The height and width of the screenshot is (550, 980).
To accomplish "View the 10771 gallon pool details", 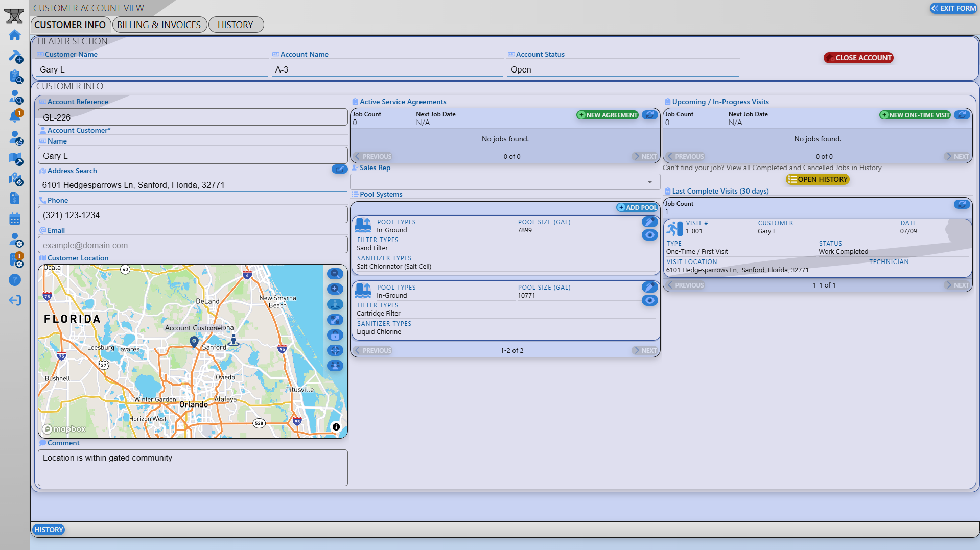I will click(649, 300).
